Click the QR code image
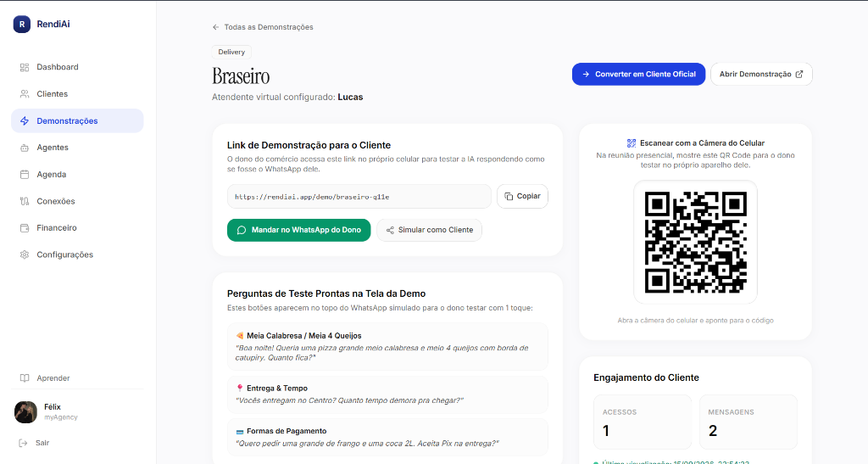The width and height of the screenshot is (868, 464). pyautogui.click(x=695, y=243)
